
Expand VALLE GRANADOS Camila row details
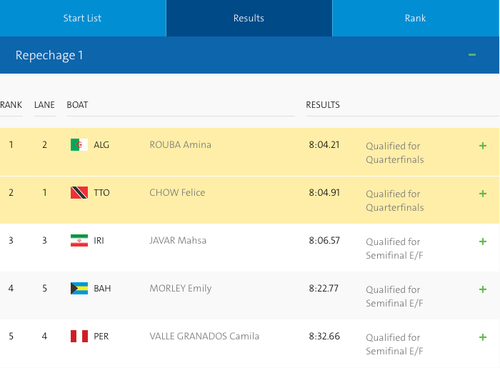(483, 337)
